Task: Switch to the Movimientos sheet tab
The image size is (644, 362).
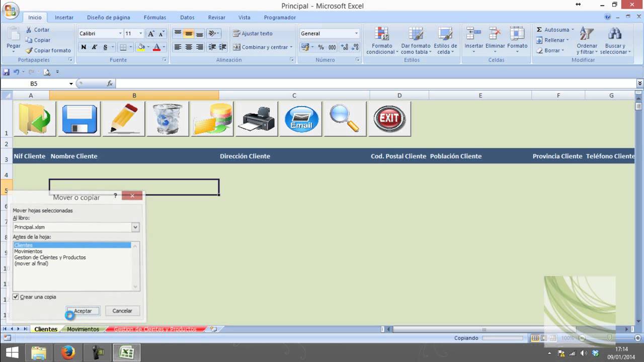Action: click(x=83, y=329)
